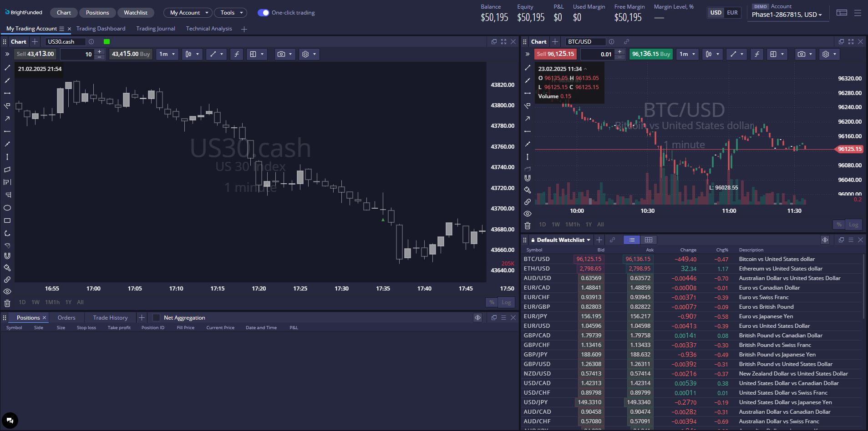Open settings gear dropdown in BTC/USD chart
Viewport: 868px width, 431px height.
829,54
